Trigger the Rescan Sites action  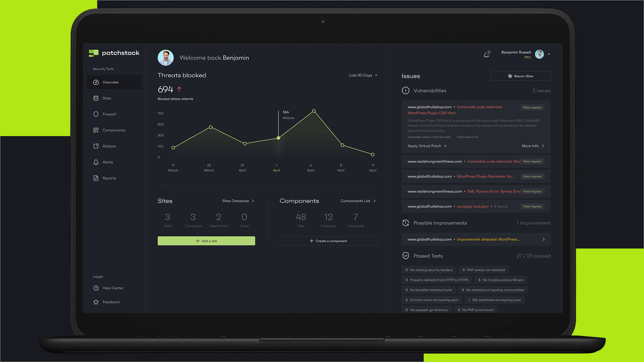pyautogui.click(x=520, y=76)
